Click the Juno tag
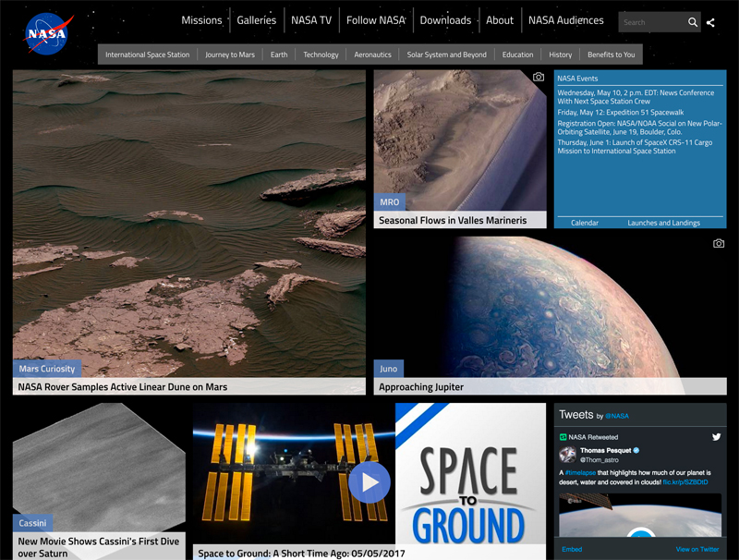The image size is (739, 560). [x=388, y=369]
